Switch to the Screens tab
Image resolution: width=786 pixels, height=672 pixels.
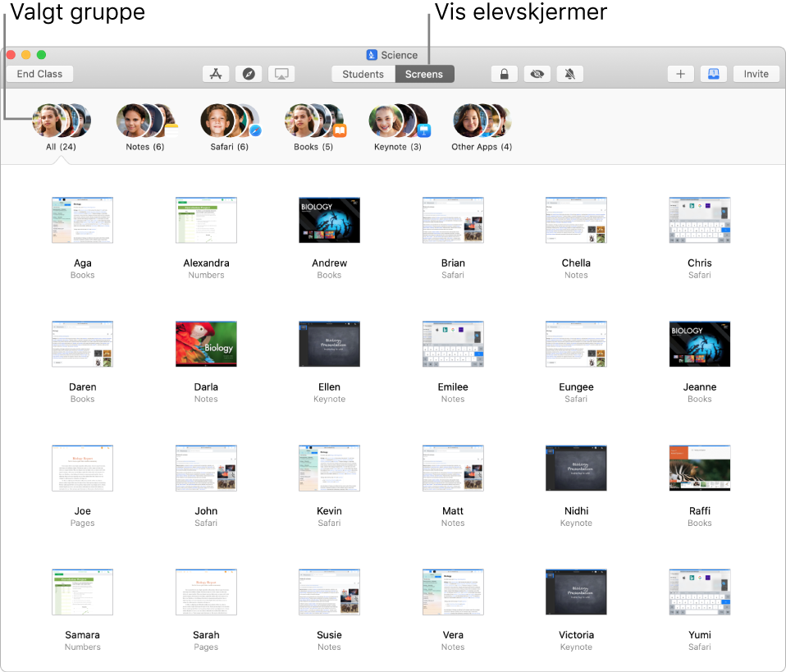[424, 74]
